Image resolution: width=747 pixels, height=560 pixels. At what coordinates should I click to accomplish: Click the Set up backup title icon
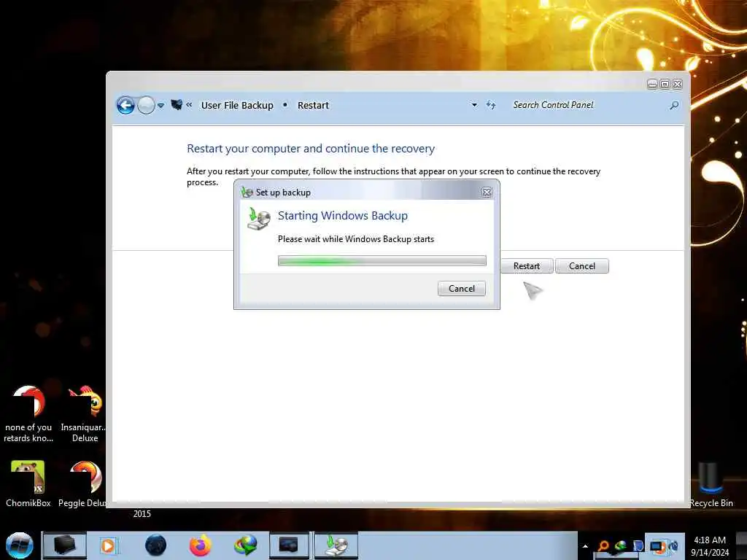click(247, 192)
